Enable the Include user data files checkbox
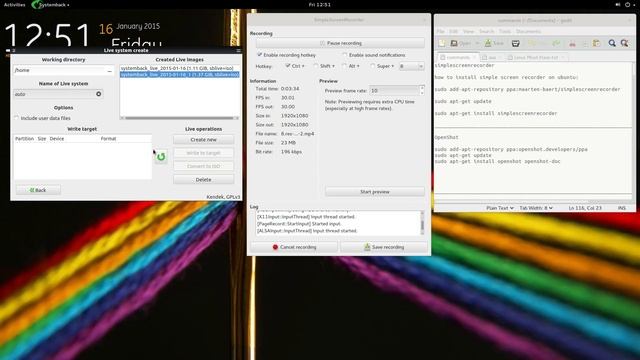The image size is (640, 360). pos(17,118)
